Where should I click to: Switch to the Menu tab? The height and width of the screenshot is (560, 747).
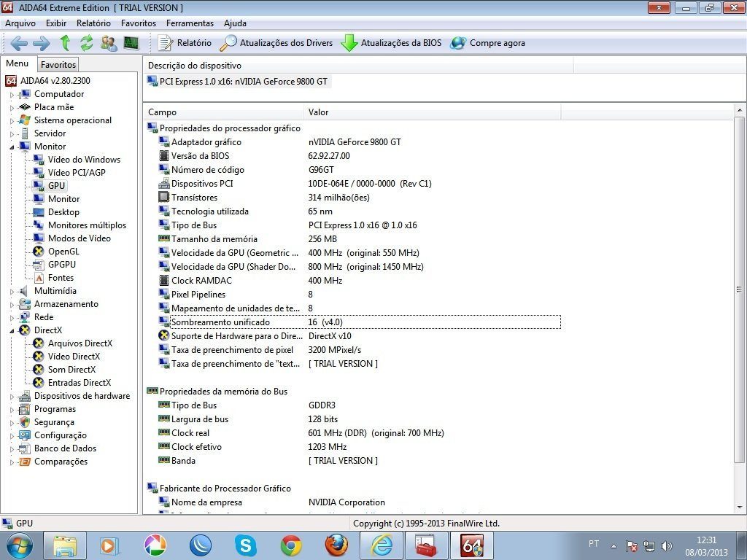pos(18,63)
